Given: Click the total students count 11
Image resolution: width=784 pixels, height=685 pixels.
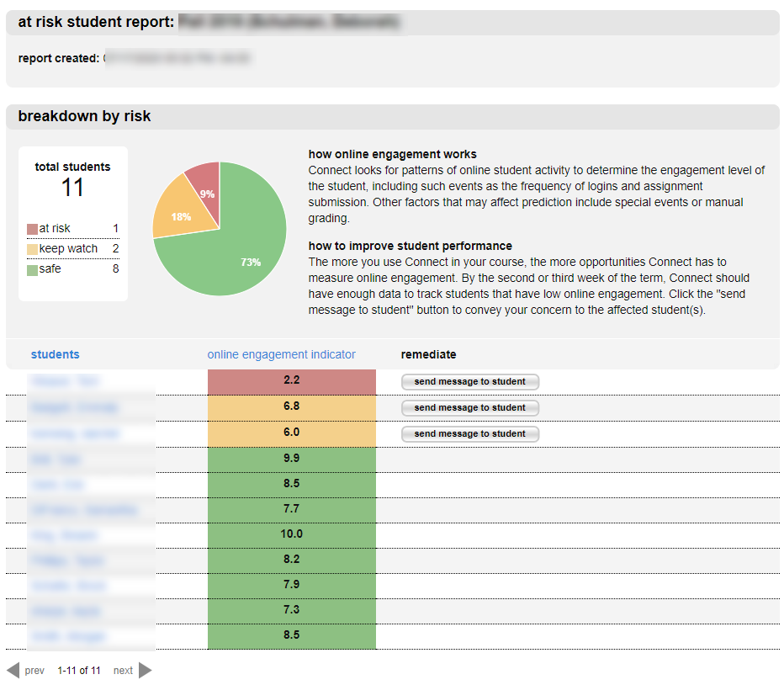Looking at the screenshot, I should [x=72, y=188].
